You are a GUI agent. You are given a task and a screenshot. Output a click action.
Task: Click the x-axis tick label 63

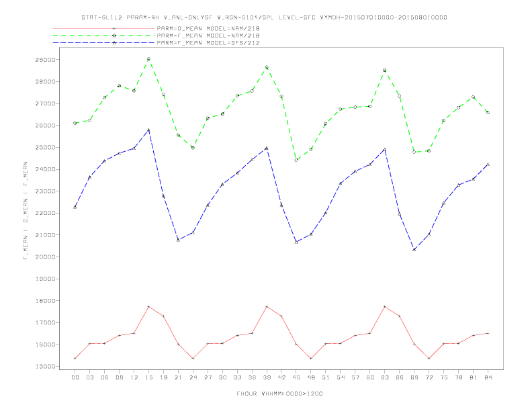pos(385,377)
